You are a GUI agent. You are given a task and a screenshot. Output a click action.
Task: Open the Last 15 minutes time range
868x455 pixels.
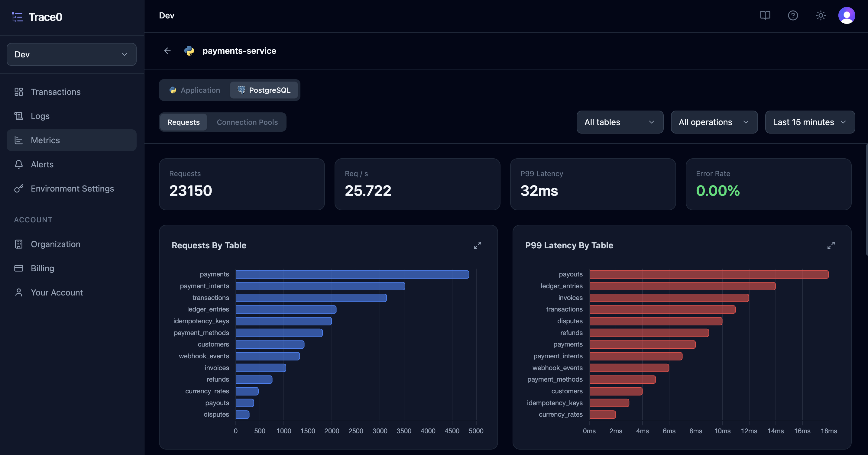(x=810, y=122)
